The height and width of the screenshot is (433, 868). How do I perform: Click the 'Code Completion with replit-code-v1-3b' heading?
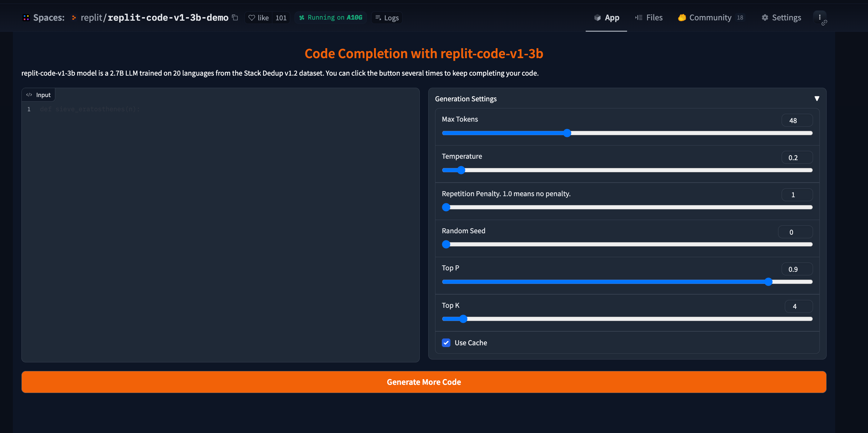click(x=424, y=54)
